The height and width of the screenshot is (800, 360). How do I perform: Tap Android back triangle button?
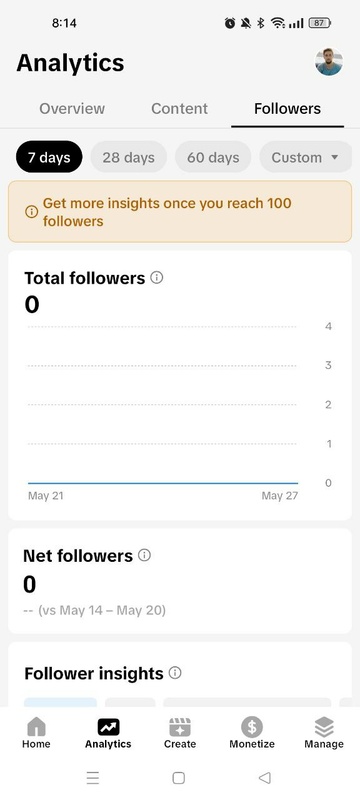pyautogui.click(x=264, y=778)
